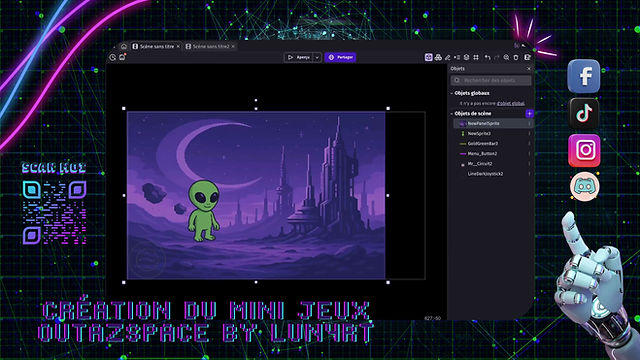Open three-dot menu for LineDarkJoystick2
The image size is (640, 360).
coord(529,174)
